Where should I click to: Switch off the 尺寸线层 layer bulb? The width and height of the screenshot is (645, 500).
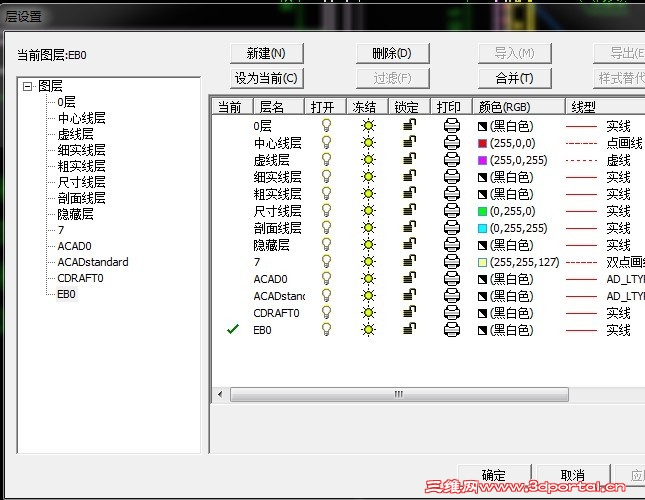point(326,211)
